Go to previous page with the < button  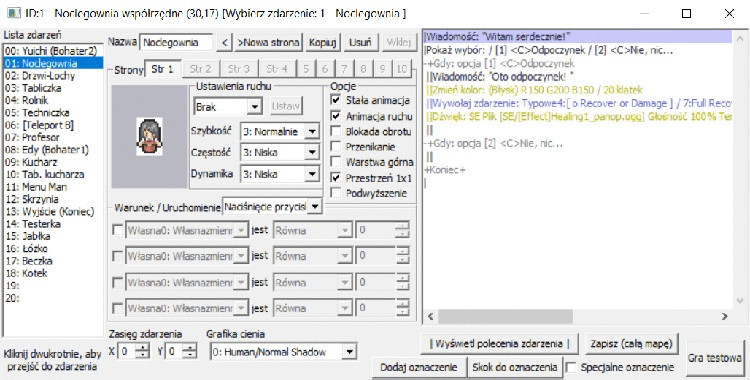(224, 42)
